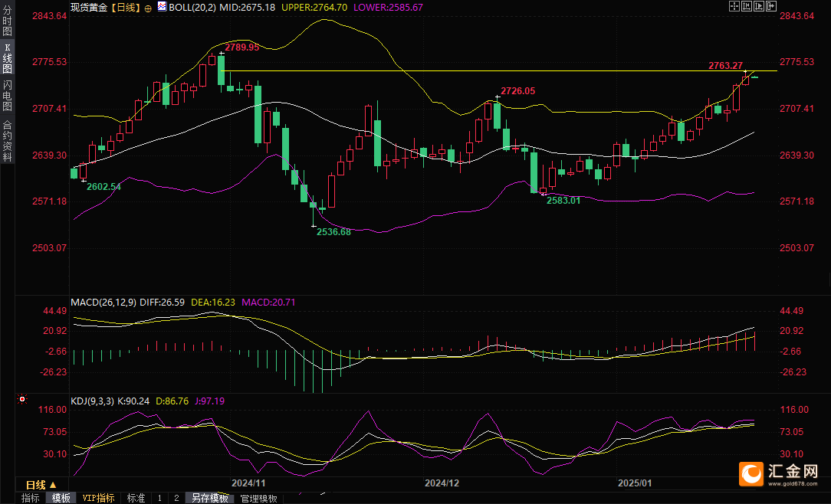
Task: Open the VIP指标 tab
Action: 98,498
